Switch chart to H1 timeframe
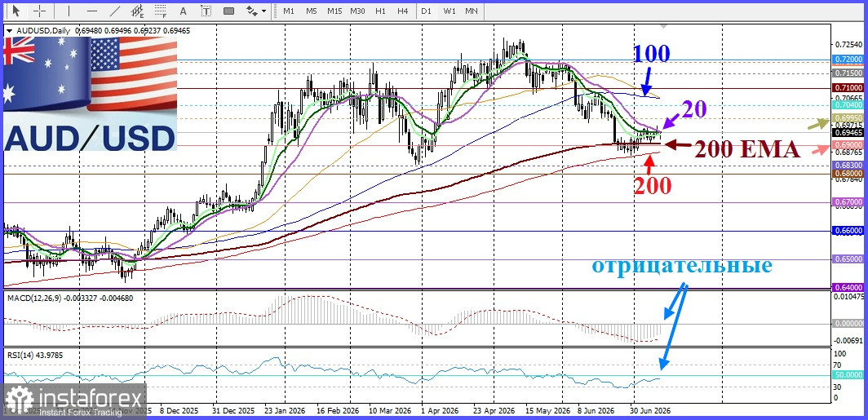This screenshot has height=420, width=868. pyautogui.click(x=380, y=11)
